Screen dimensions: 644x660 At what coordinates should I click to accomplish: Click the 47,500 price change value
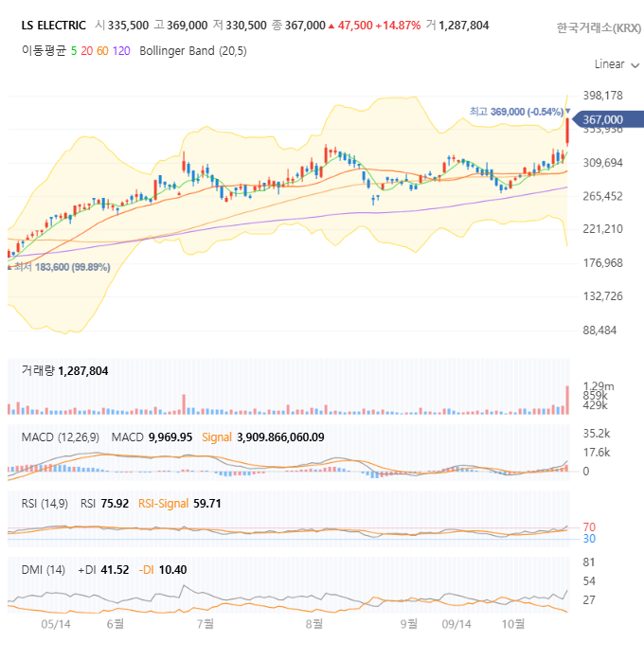coord(355,26)
